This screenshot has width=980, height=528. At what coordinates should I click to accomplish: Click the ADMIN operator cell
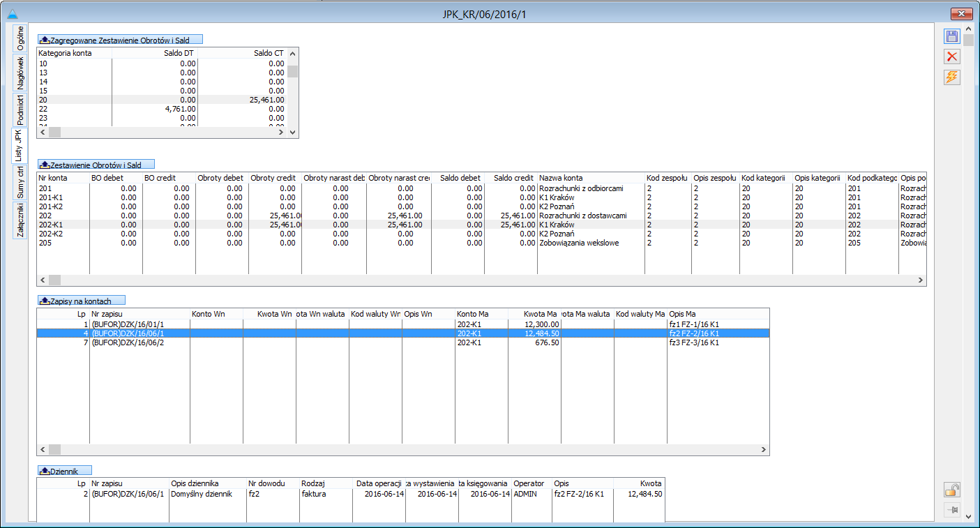point(532,493)
